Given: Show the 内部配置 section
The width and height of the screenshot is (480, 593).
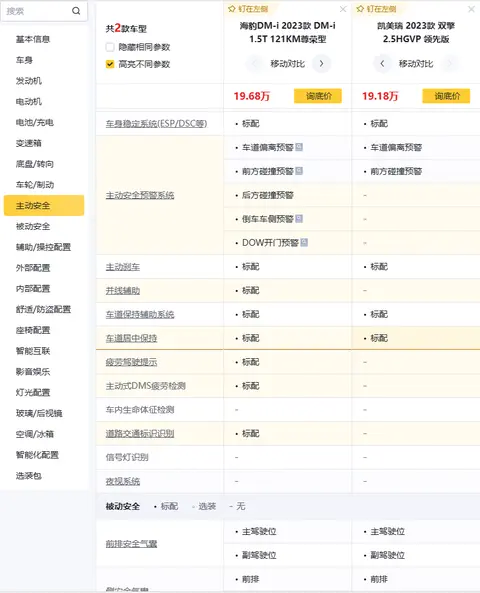Looking at the screenshot, I should [x=33, y=289].
